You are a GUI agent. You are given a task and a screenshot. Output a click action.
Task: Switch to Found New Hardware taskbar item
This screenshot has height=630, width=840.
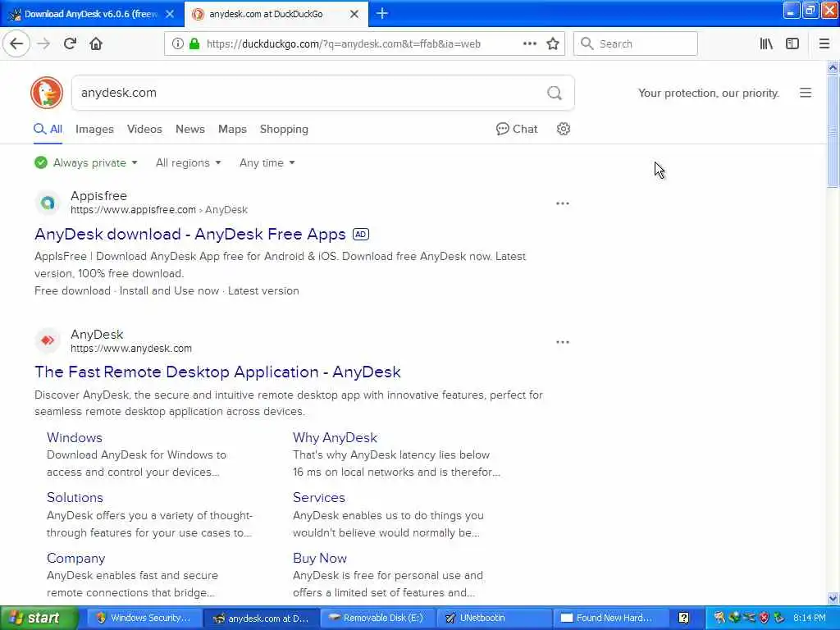[x=610, y=618]
